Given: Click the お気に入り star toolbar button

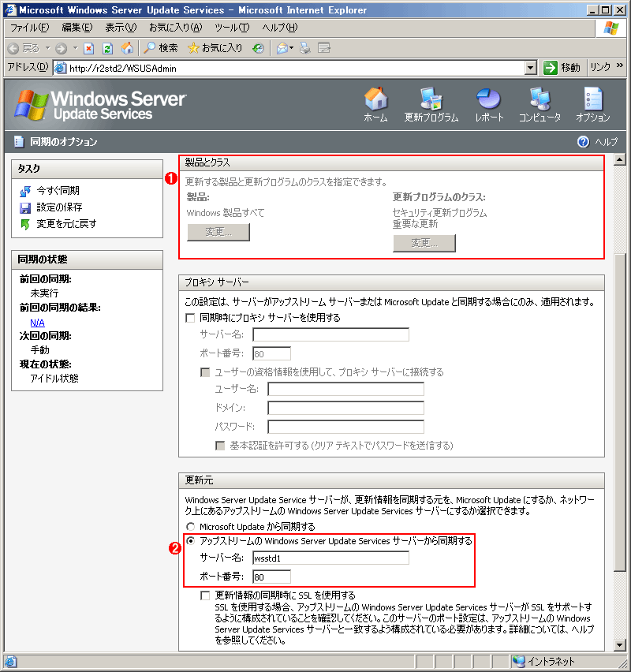Looking at the screenshot, I should [x=215, y=48].
